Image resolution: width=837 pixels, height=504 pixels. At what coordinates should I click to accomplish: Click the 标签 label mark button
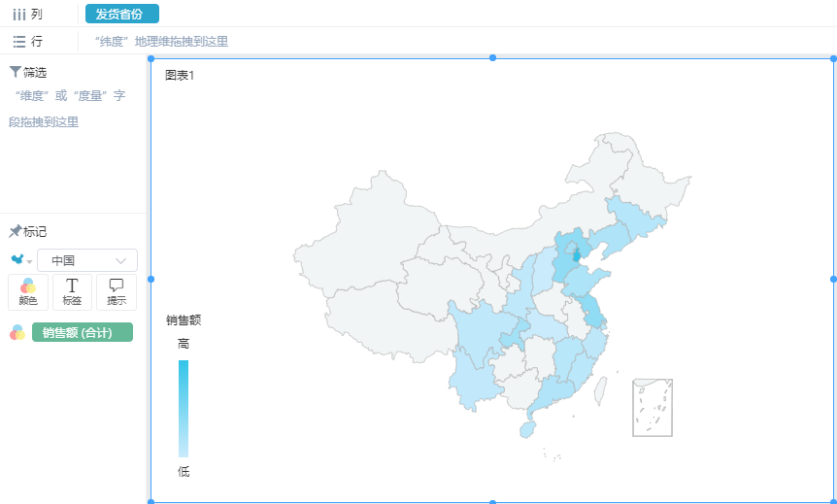(x=72, y=292)
